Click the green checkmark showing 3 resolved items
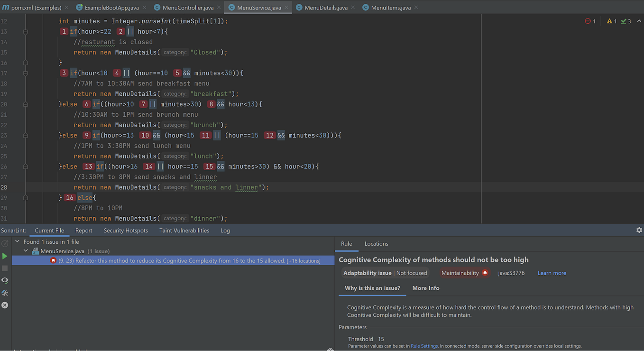The image size is (644, 351). point(624,21)
